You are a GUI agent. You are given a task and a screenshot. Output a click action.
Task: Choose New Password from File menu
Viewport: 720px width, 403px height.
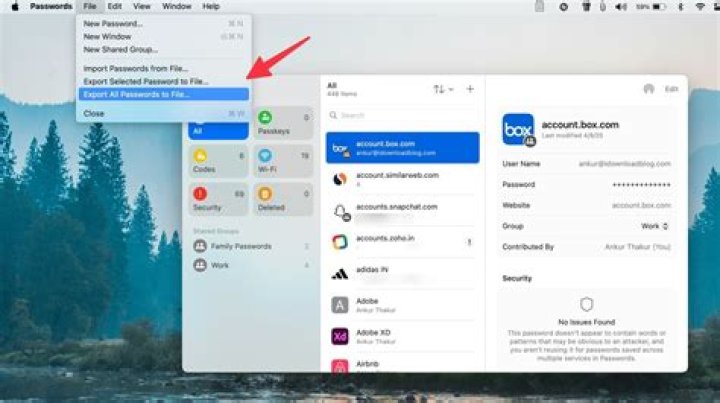163,23
